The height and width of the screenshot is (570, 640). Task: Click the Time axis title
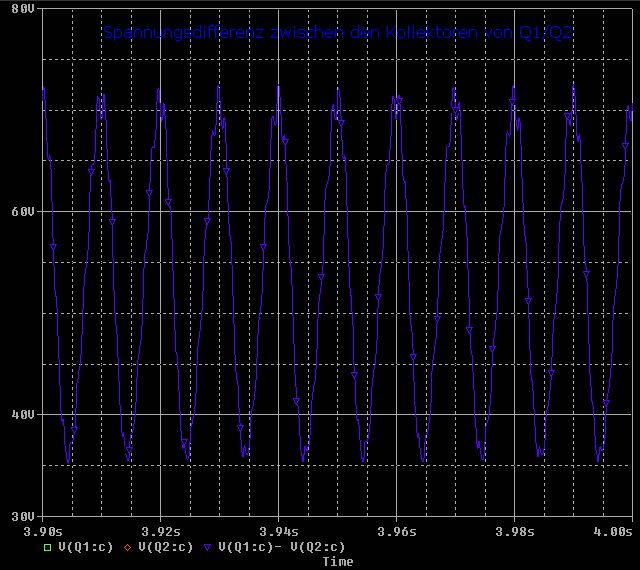[338, 562]
